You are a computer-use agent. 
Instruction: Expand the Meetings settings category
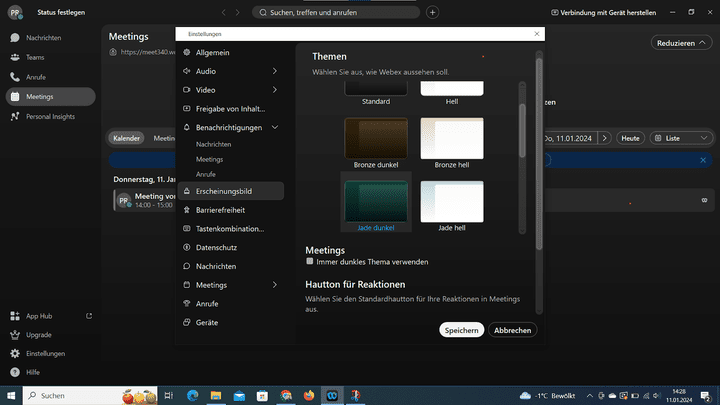pyautogui.click(x=275, y=285)
